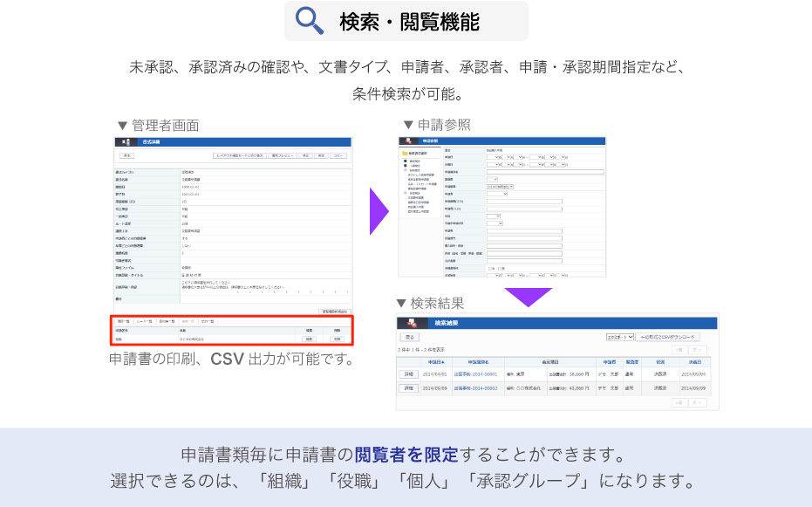
Task: Open link 出張事前-2014-00001
Action: click(477, 373)
